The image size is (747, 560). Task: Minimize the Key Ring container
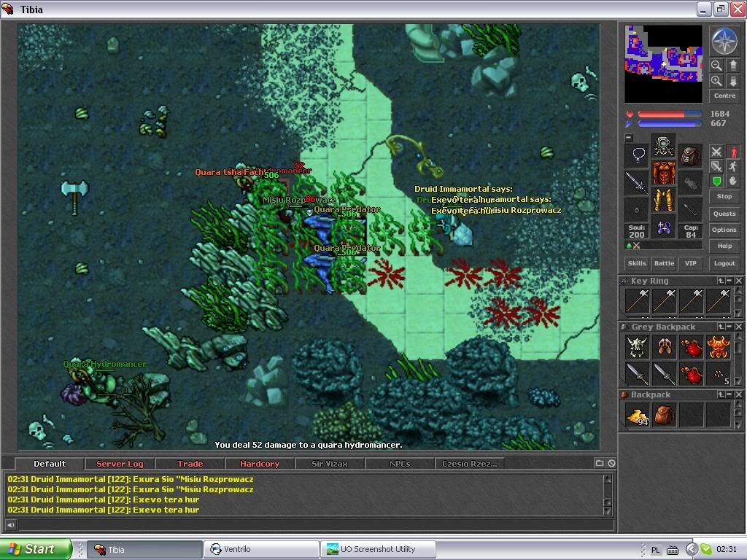click(729, 281)
